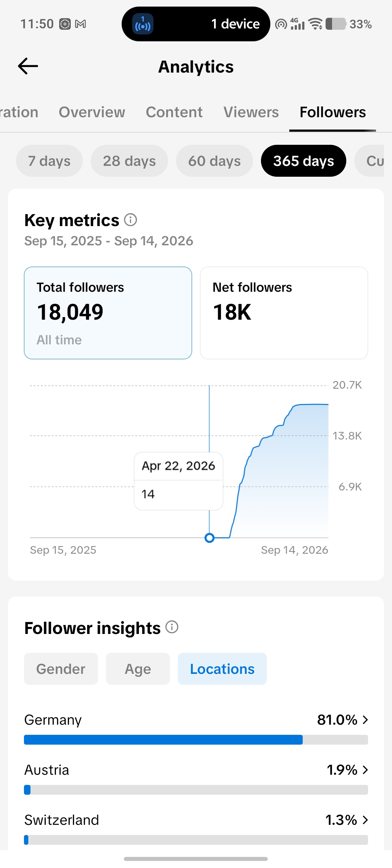Switch to the Viewers tab

(x=251, y=112)
